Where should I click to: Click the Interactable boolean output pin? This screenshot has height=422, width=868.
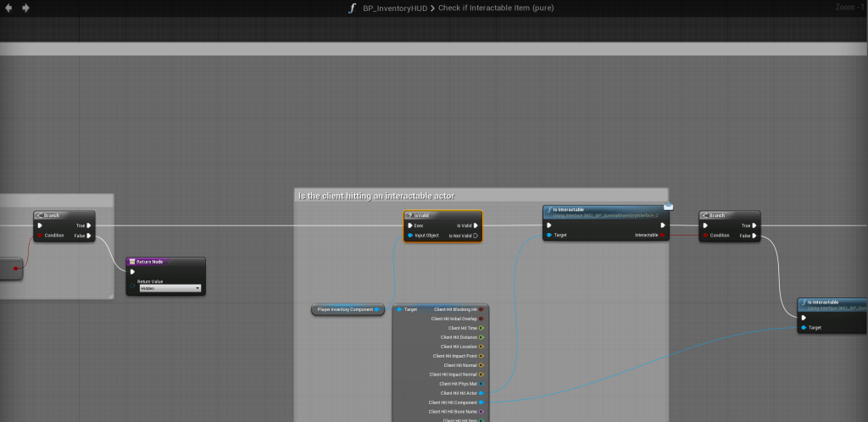(663, 235)
